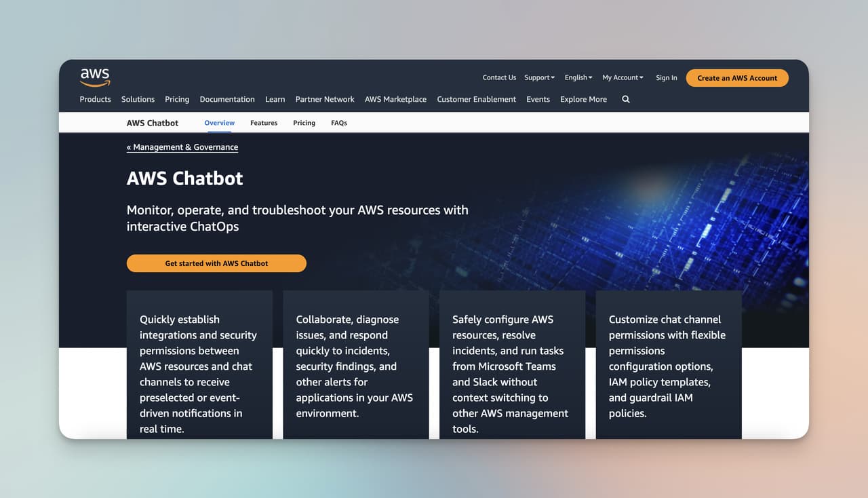
Task: Expand the Support dropdown
Action: tap(539, 77)
